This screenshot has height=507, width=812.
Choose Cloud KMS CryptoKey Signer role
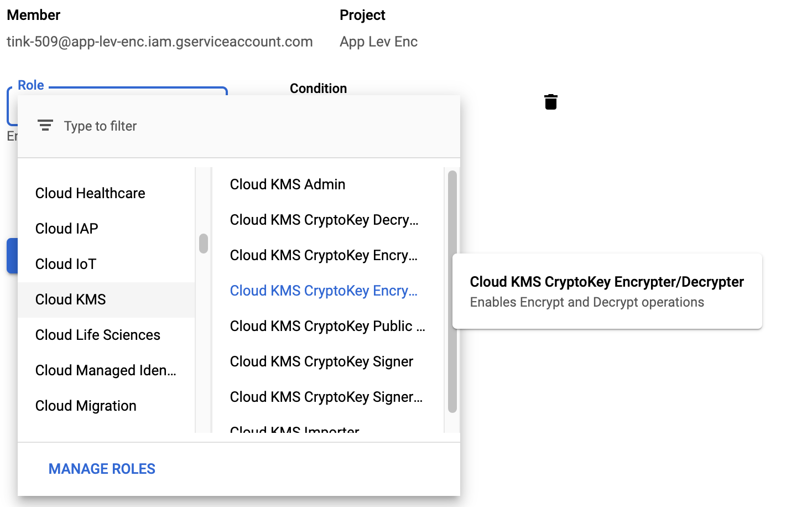click(321, 361)
